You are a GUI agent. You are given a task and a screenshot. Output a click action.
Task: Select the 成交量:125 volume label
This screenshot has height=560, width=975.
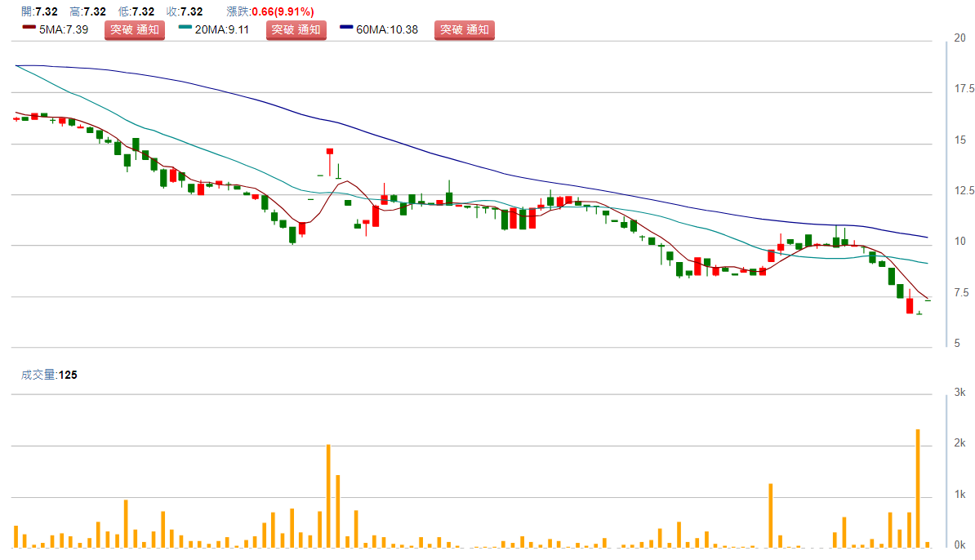(49, 375)
